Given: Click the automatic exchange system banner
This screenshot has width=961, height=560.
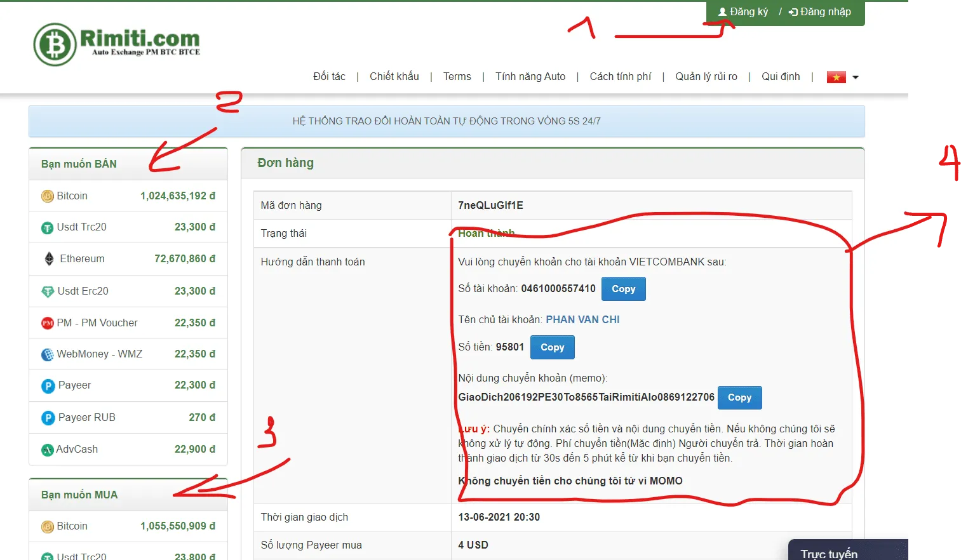Looking at the screenshot, I should point(447,121).
